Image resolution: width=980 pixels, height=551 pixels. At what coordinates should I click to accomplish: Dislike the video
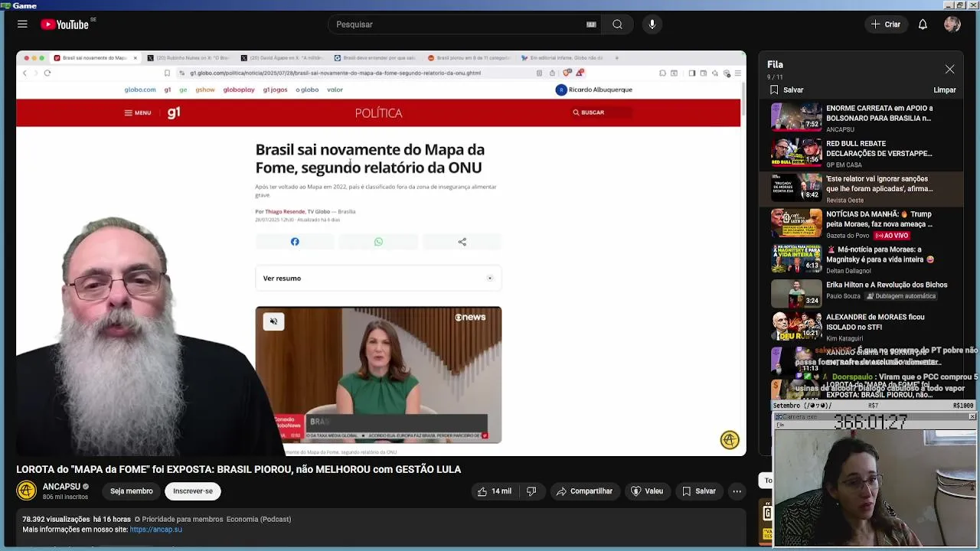(x=531, y=491)
